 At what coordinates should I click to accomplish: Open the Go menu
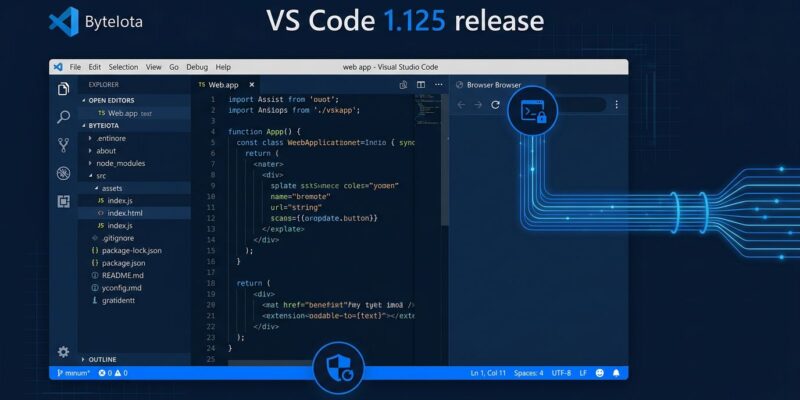pyautogui.click(x=174, y=67)
